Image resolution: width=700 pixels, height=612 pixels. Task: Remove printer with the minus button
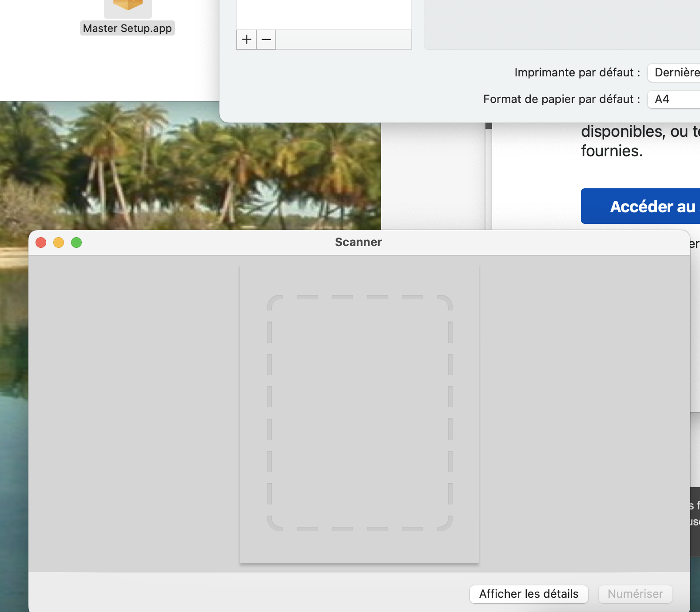(266, 40)
